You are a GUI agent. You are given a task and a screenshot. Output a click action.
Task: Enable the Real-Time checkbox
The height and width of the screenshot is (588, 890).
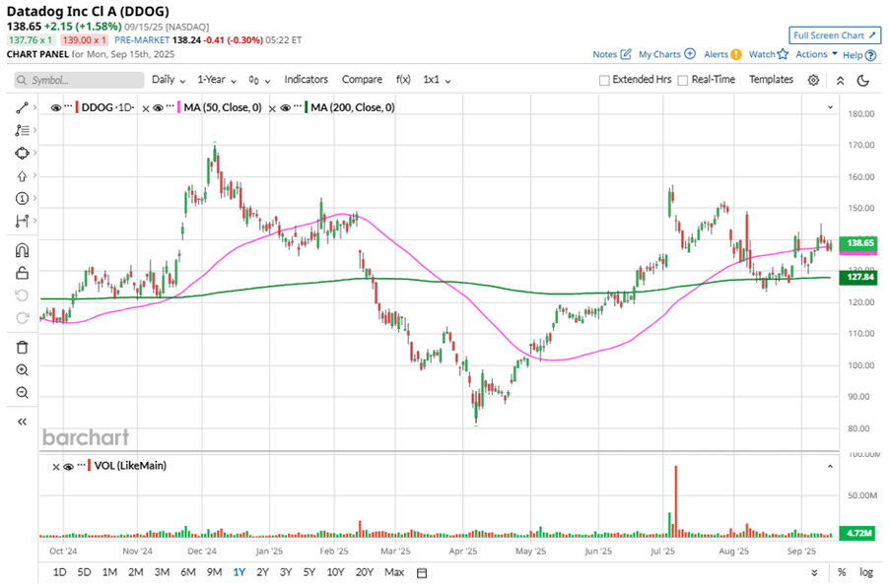[683, 81]
